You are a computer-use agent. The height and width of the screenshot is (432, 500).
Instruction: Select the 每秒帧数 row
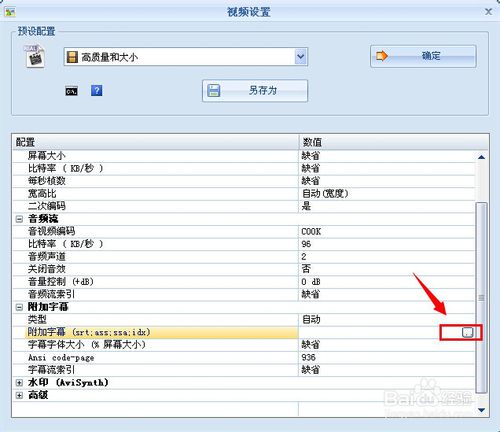coord(244,181)
